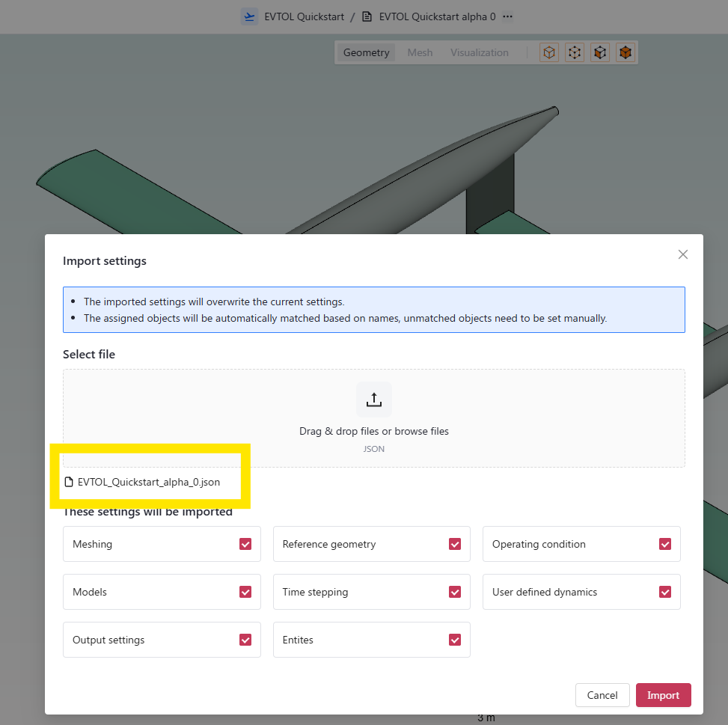Screen dimensions: 728x725
Task: Open the EVTOL Quickstart project breadcrumb
Action: [304, 16]
